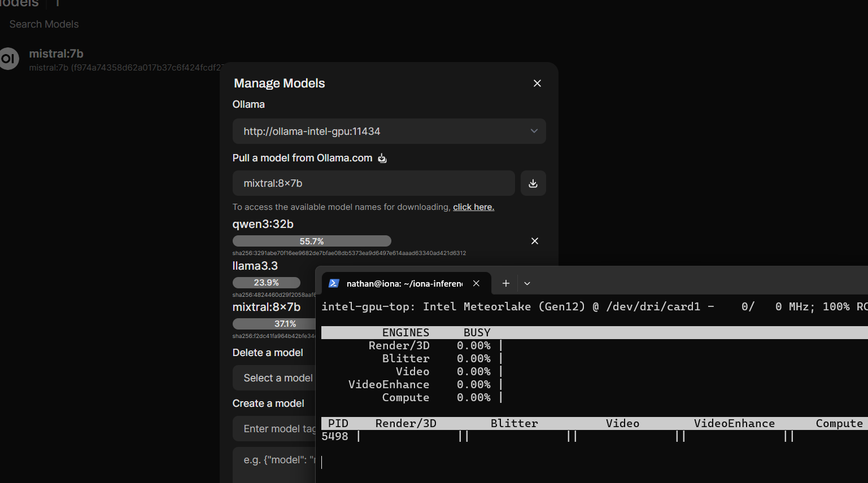Click the qwen3:32b sha256 hash text
This screenshot has height=483, width=868.
point(349,253)
